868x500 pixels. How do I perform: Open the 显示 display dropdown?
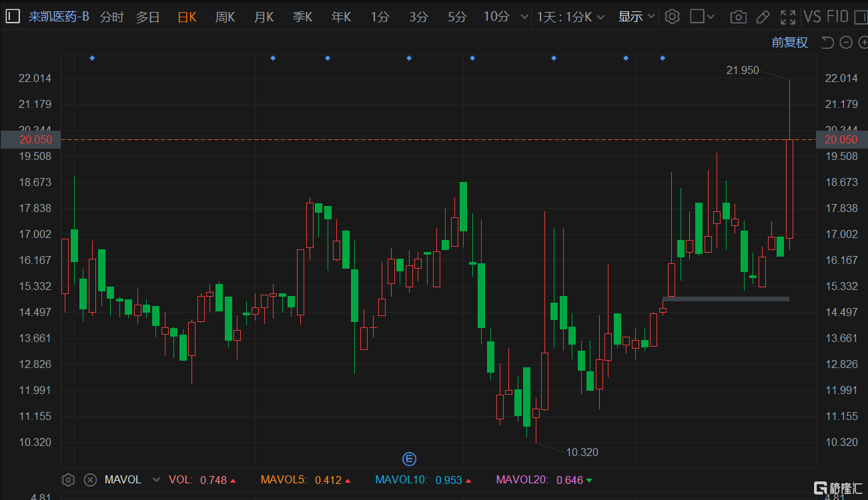click(636, 17)
